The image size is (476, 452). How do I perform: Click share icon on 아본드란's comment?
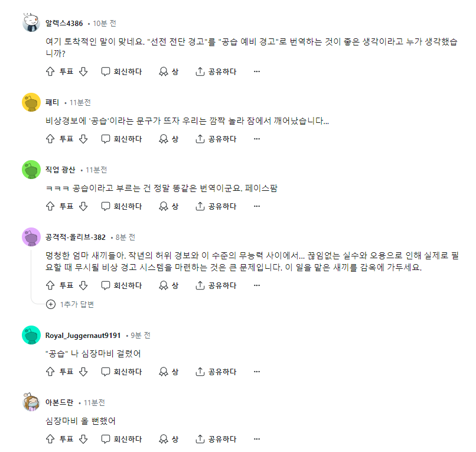click(x=200, y=439)
